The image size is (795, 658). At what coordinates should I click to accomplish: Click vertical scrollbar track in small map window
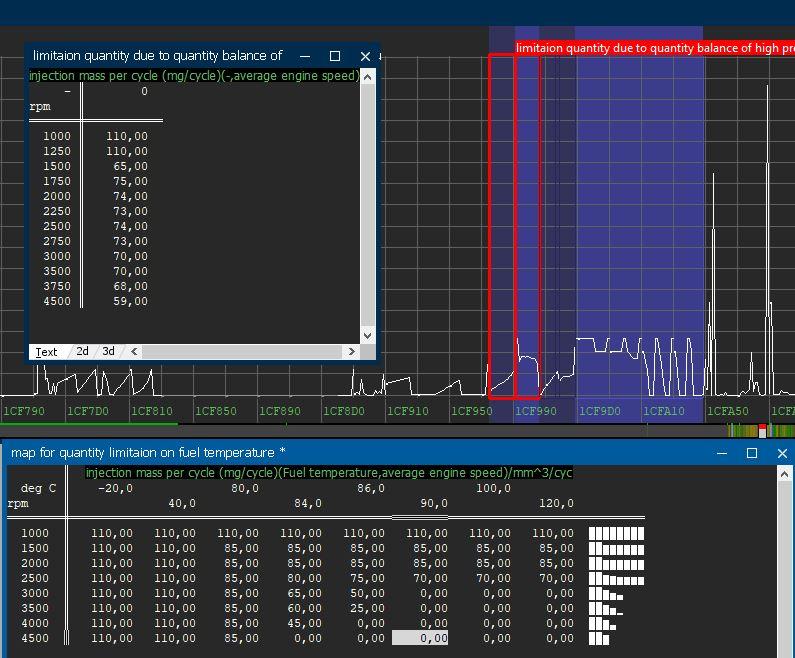click(367, 220)
